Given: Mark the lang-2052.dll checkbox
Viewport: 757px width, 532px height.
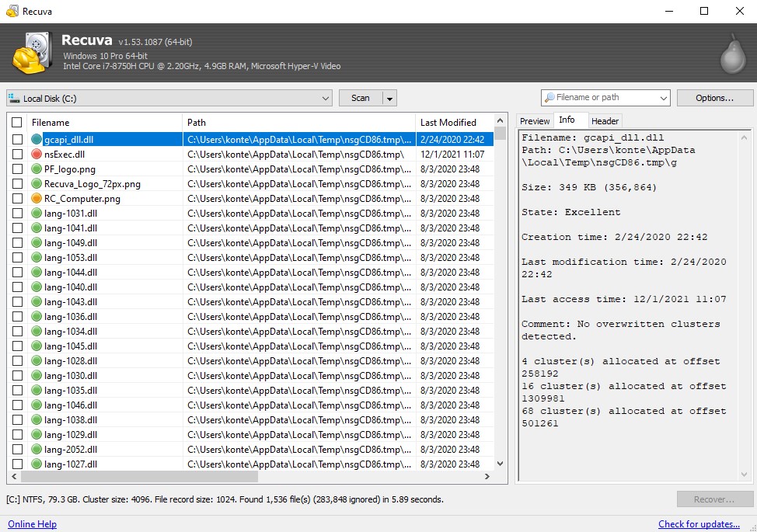Looking at the screenshot, I should click(x=17, y=449).
